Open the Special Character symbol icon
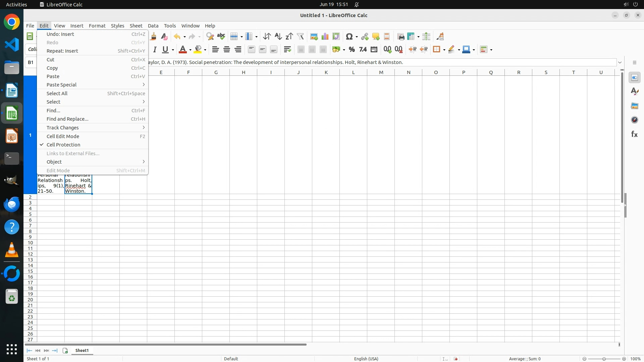644x362 pixels. pos(349,37)
